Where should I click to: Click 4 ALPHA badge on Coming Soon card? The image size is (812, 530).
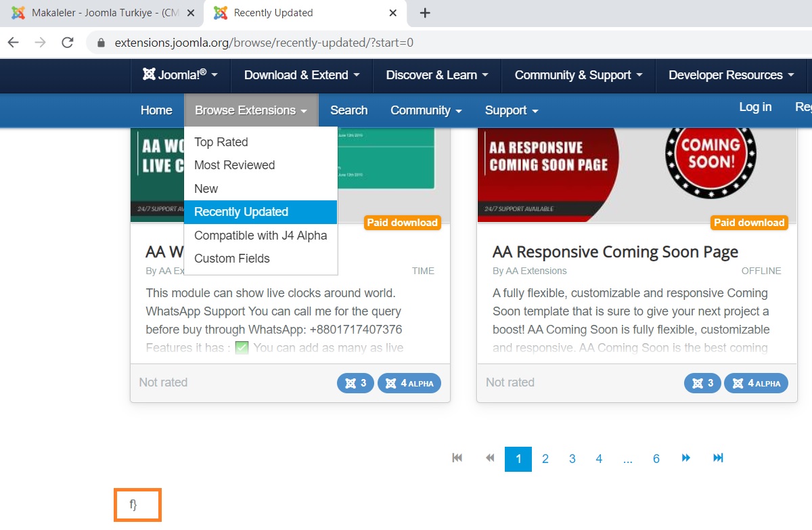[x=756, y=383]
